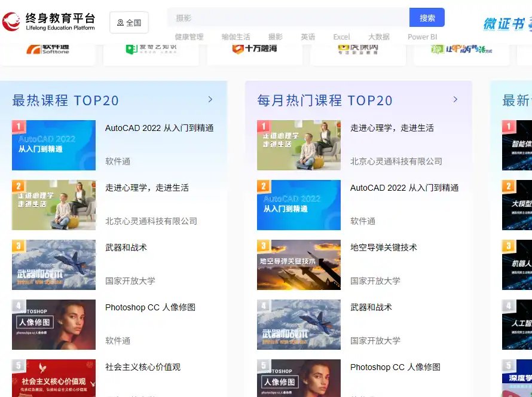The width and height of the screenshot is (532, 397).
Task: Open AutoCAD 2022 从入门到精通 title in 最热课程
Action: click(160, 128)
